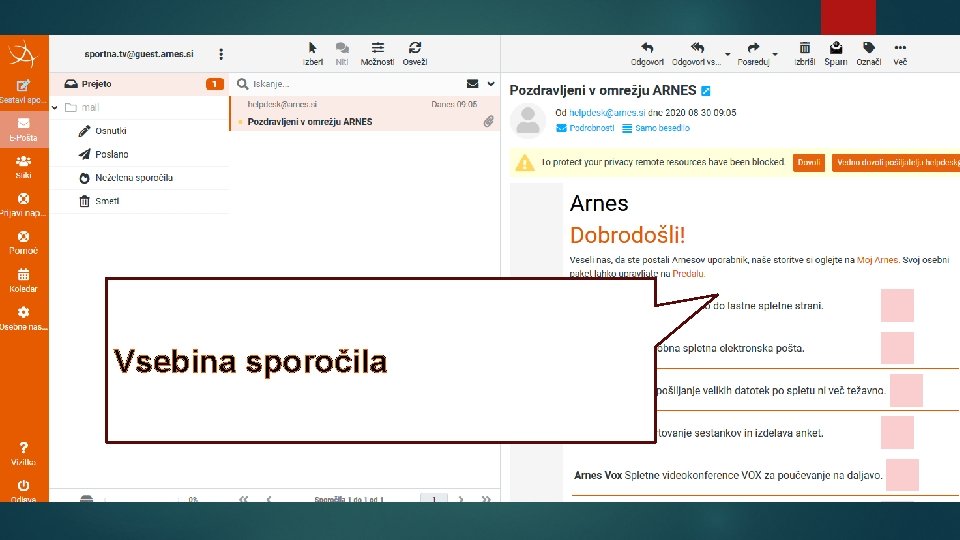Click the envelope filter icon in search bar
The height and width of the screenshot is (540, 960).
pyautogui.click(x=472, y=84)
